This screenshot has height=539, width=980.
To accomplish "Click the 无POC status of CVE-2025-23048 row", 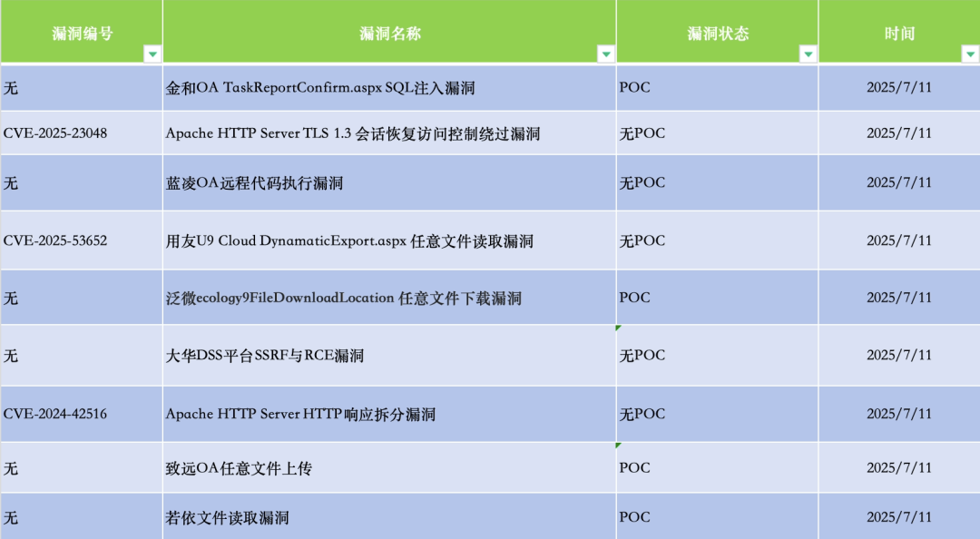I will (x=718, y=133).
